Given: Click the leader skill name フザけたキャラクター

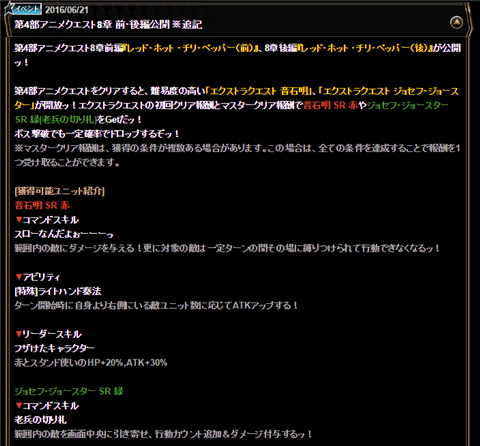Looking at the screenshot, I should pyautogui.click(x=54, y=348).
